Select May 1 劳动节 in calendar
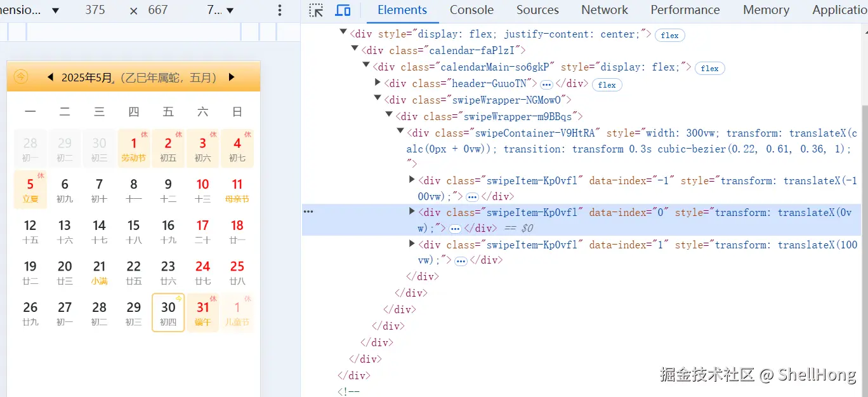This screenshot has height=397, width=868. point(134,149)
